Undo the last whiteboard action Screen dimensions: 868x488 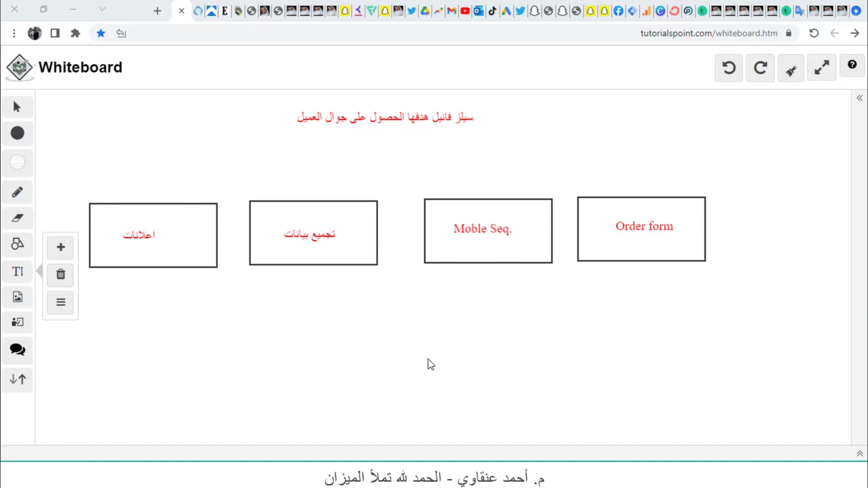click(729, 68)
